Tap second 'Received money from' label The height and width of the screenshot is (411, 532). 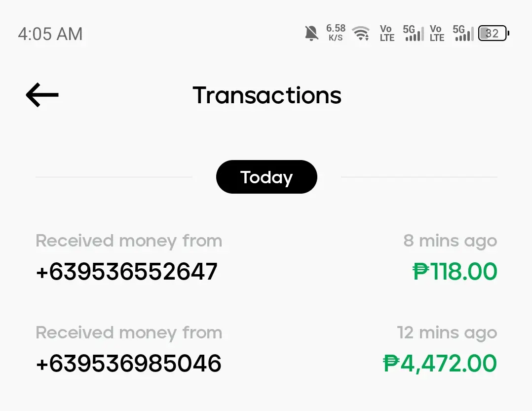click(129, 333)
